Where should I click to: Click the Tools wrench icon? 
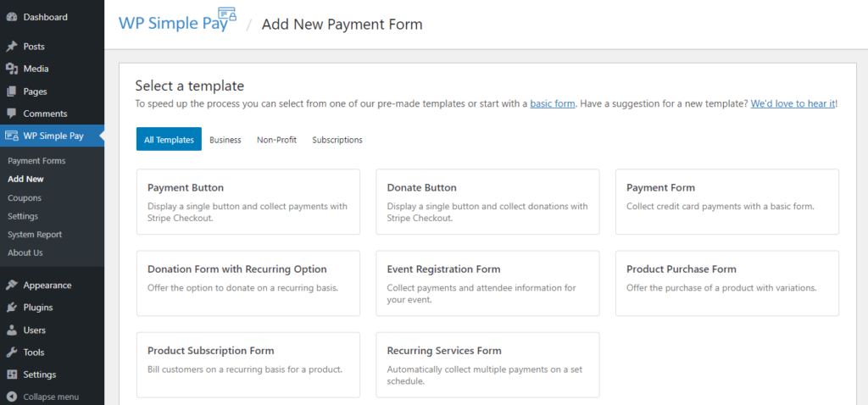pyautogui.click(x=11, y=352)
